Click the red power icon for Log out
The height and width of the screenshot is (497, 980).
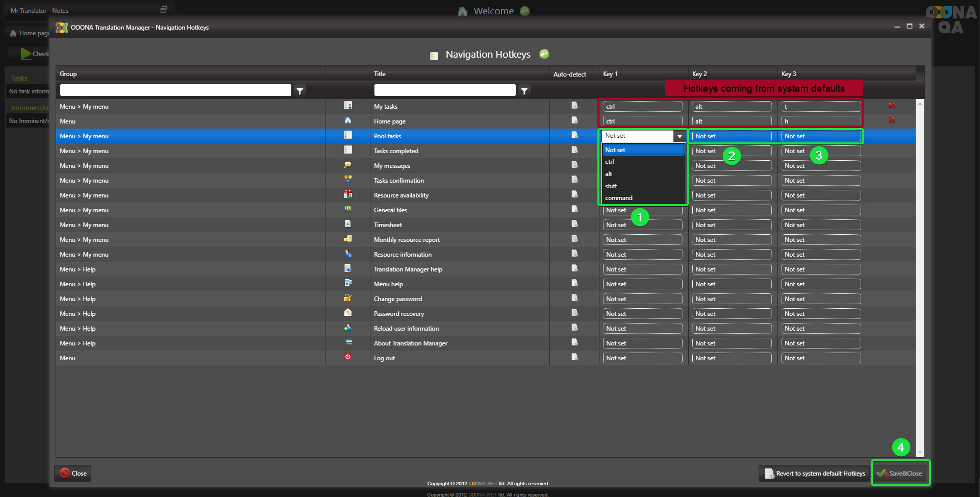pos(348,357)
